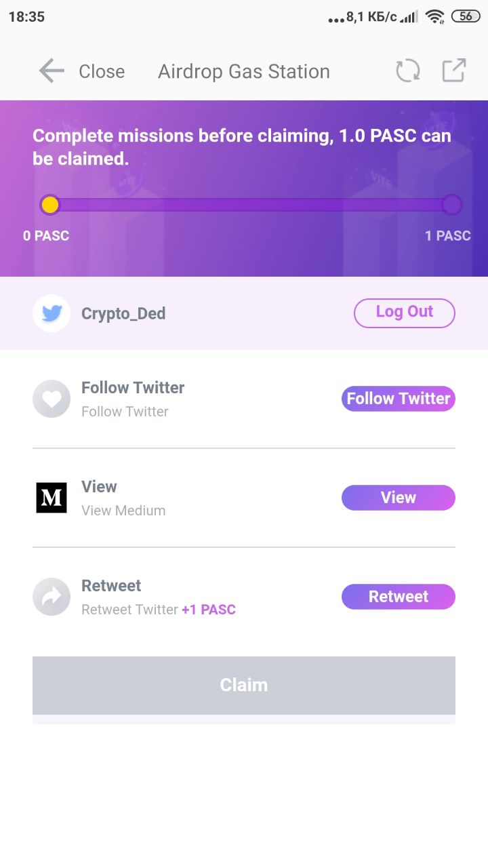Open page in external browser icon
Image resolution: width=488 pixels, height=868 pixels.
coord(454,71)
